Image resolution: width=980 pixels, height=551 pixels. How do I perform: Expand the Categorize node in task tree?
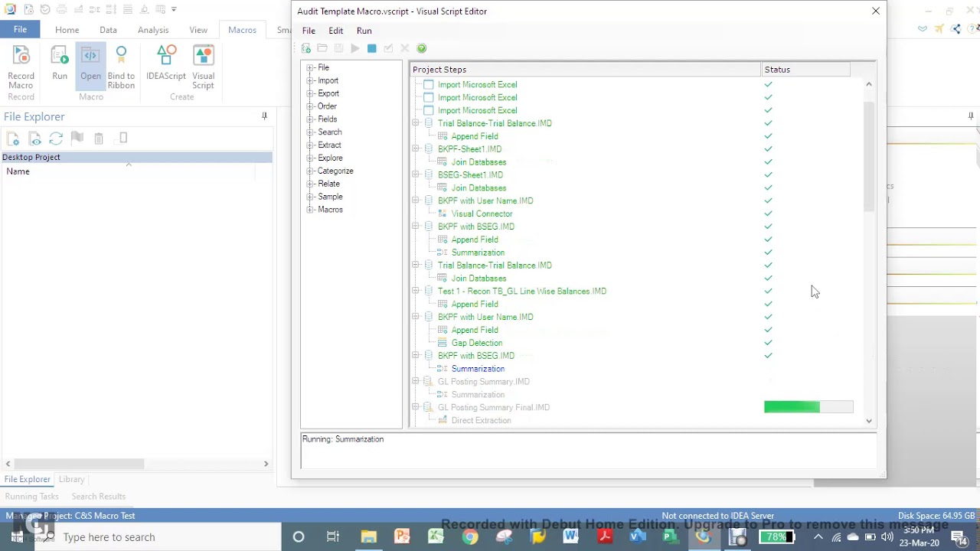point(310,171)
